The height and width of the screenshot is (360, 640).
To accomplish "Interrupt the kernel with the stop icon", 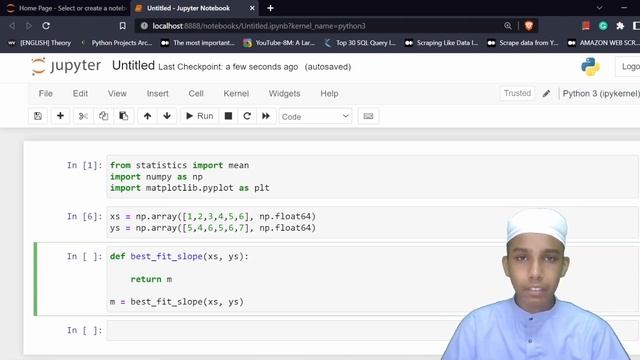I will coord(229,116).
